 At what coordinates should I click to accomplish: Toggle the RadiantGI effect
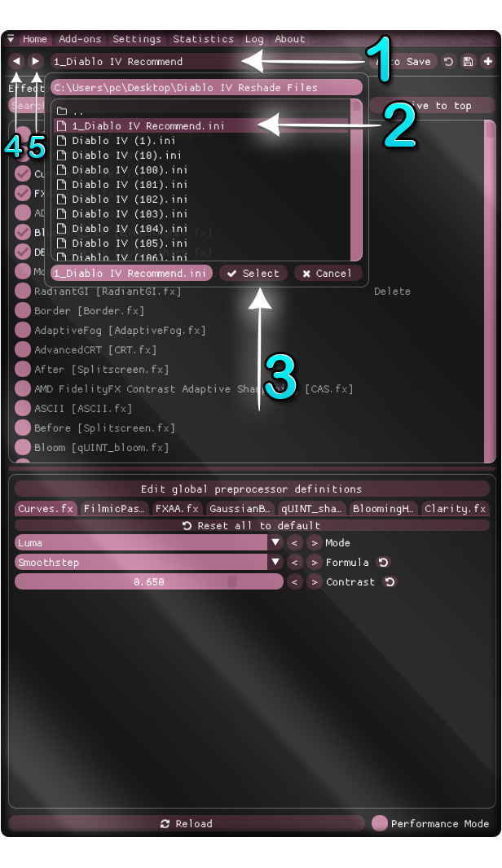(x=23, y=292)
